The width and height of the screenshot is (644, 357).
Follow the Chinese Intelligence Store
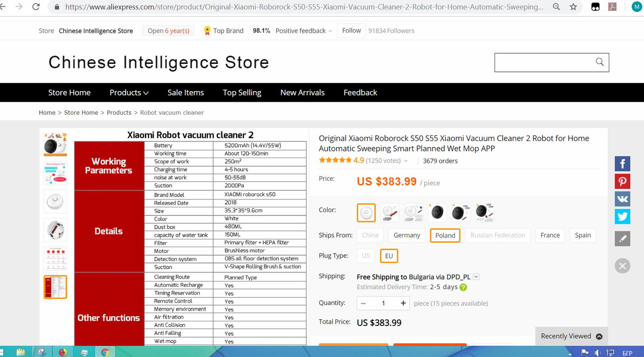(351, 31)
